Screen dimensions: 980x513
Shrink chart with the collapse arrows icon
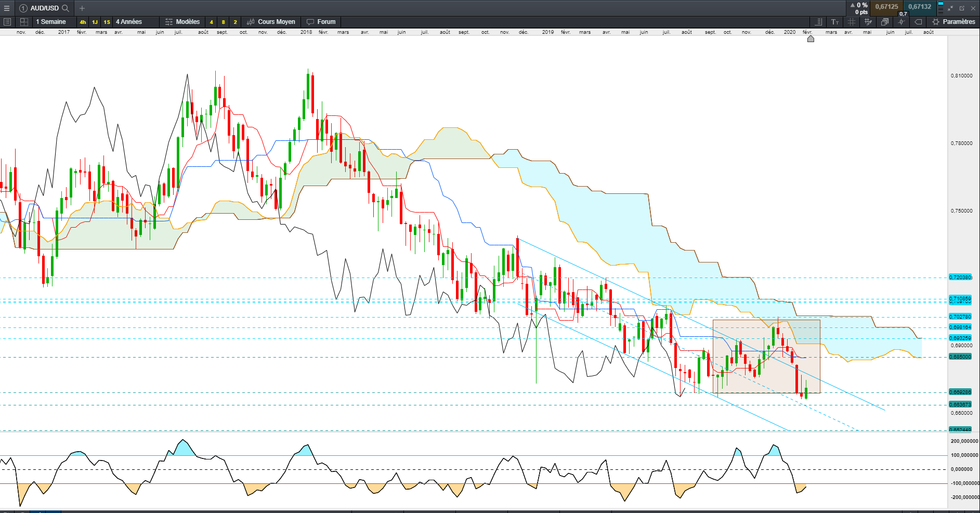coord(950,8)
